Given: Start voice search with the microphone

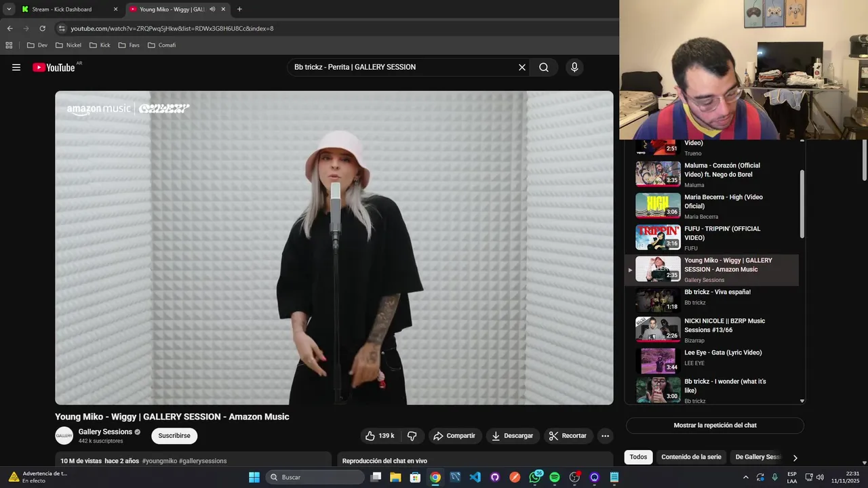Looking at the screenshot, I should (574, 67).
